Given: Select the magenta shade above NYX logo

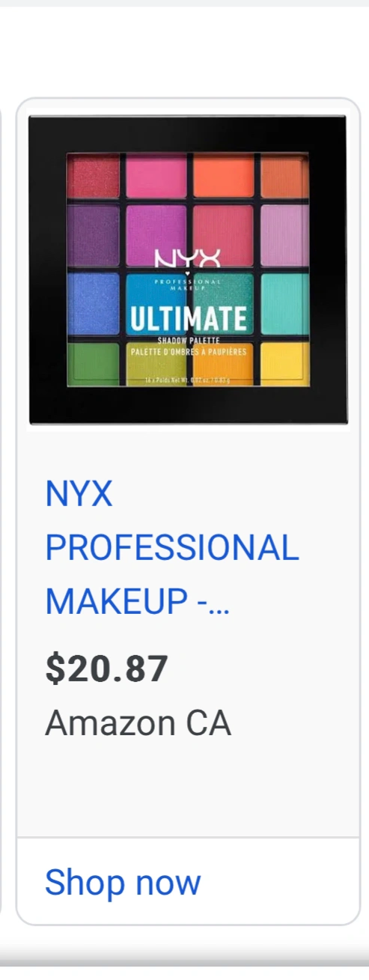Looking at the screenshot, I should [156, 228].
